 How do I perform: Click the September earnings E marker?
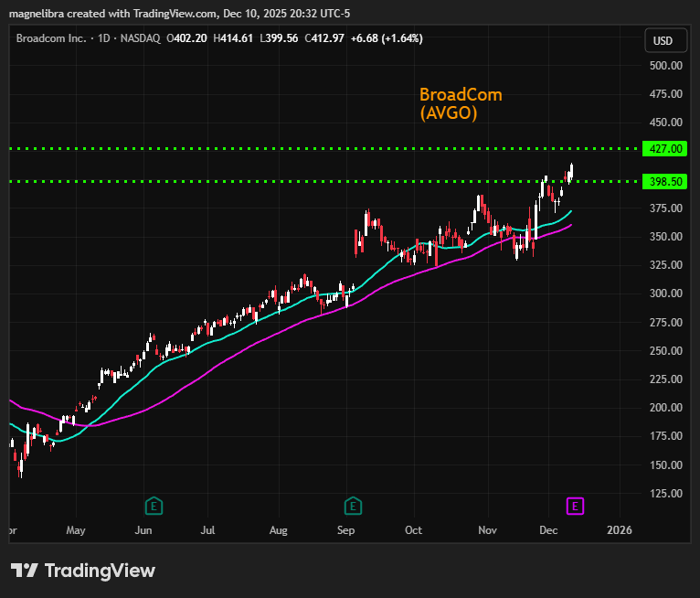[x=353, y=506]
